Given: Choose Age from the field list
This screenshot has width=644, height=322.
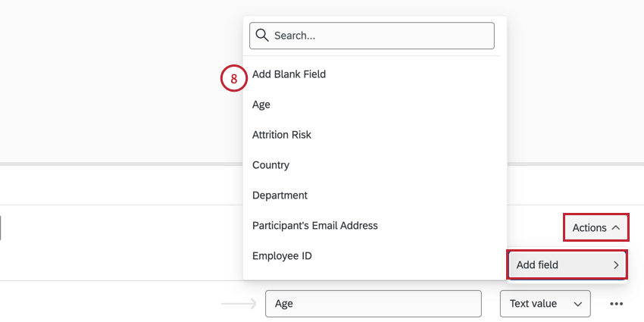Looking at the screenshot, I should (x=261, y=105).
